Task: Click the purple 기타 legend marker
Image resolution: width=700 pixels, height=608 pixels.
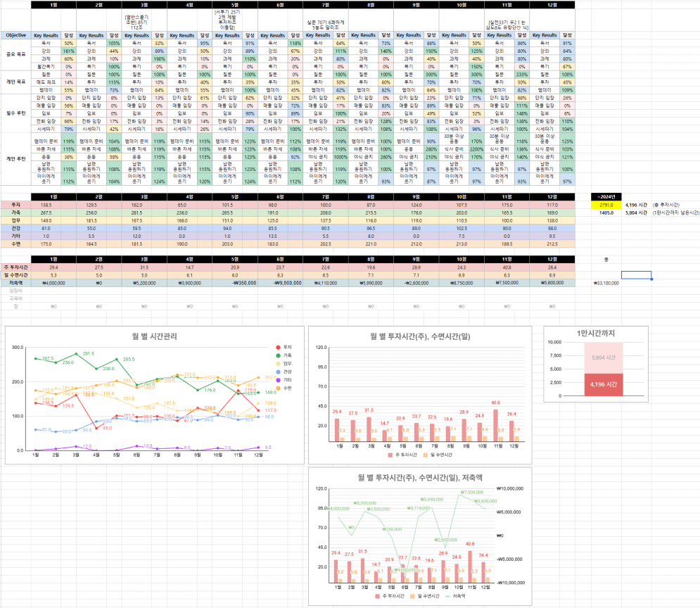Action: coord(278,380)
